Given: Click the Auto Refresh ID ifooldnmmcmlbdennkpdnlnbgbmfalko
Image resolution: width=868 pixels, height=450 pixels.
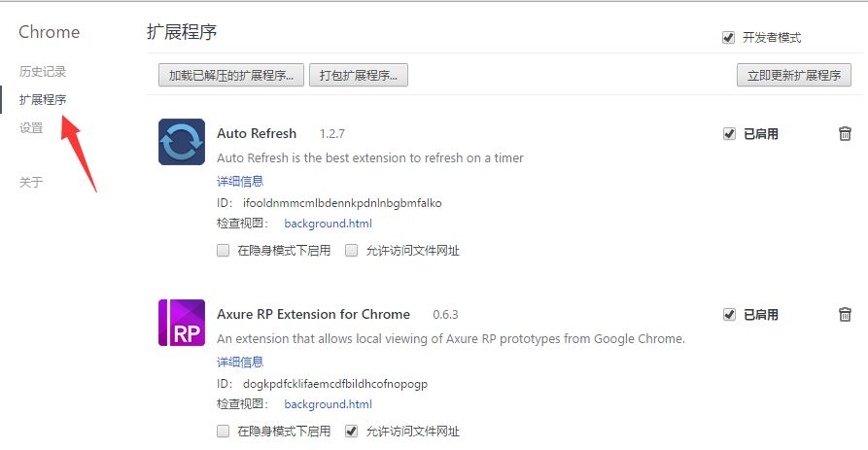Looking at the screenshot, I should coord(342,203).
